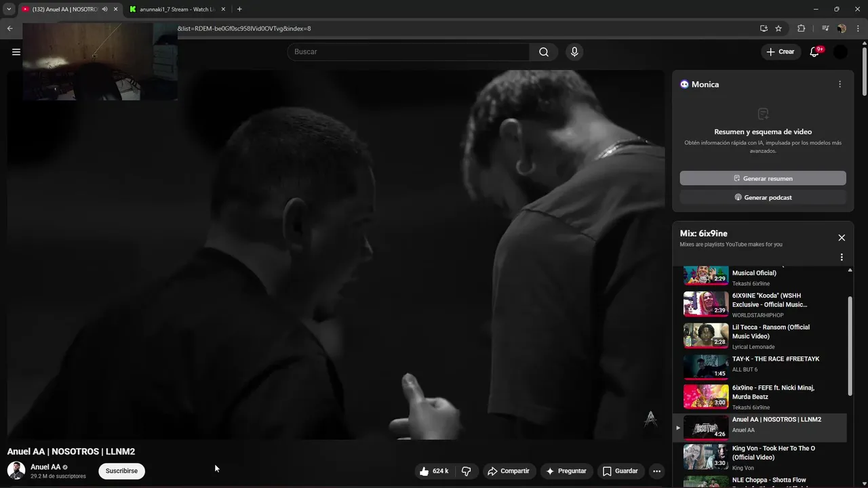The height and width of the screenshot is (488, 868).
Task: Open the Anuel AA channel name link
Action: pyautogui.click(x=45, y=467)
